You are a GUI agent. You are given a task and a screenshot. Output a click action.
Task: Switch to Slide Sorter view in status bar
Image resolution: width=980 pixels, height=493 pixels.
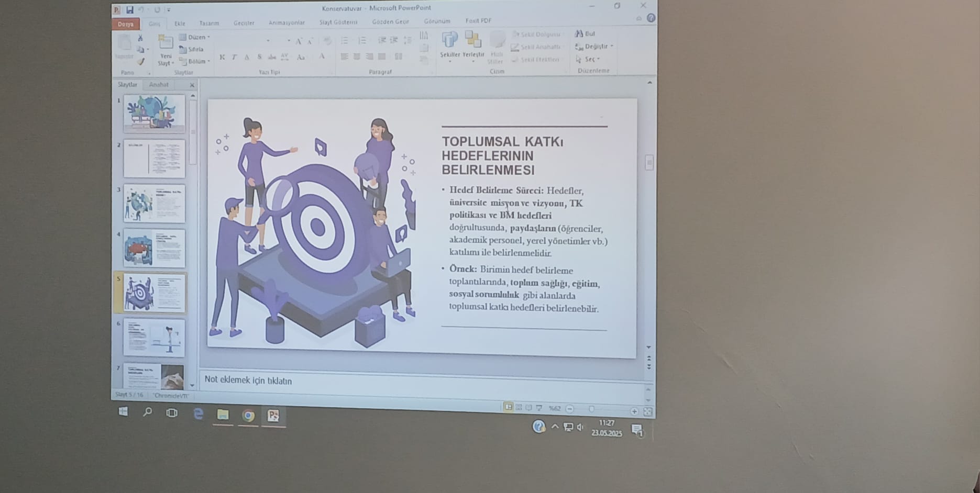tap(519, 408)
